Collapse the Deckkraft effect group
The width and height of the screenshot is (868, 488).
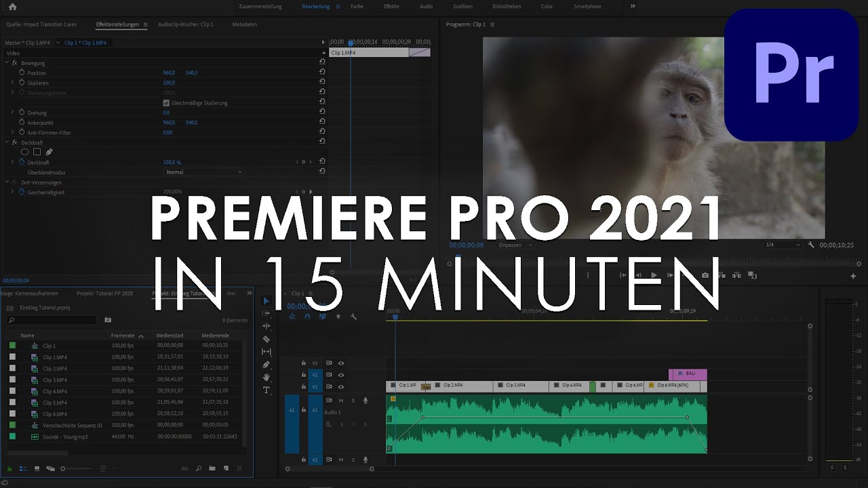tap(7, 142)
